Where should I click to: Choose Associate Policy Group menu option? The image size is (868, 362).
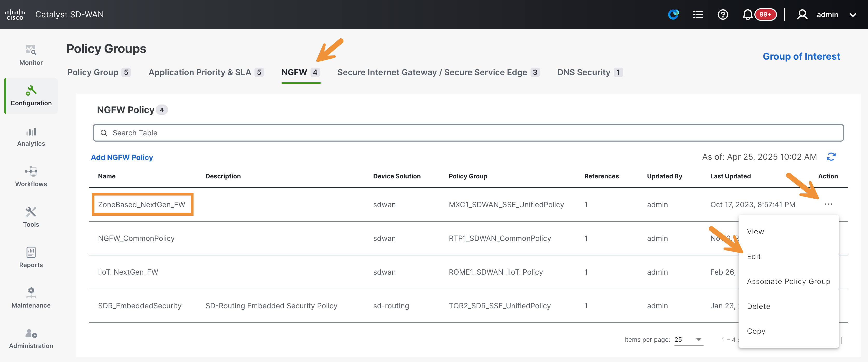[x=788, y=282]
